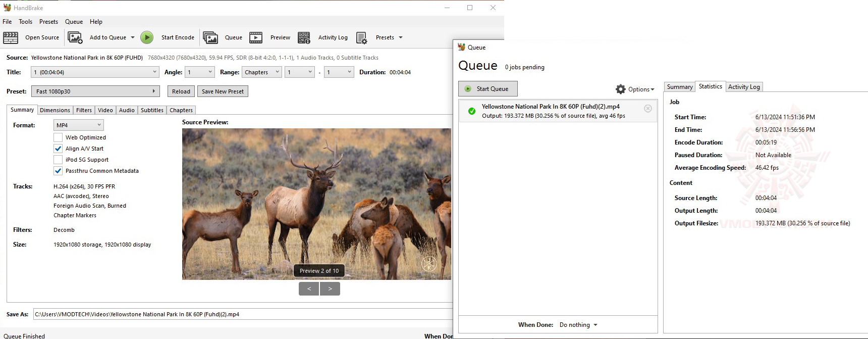Click the Start Encode label
Viewport: 868px width, 339px height.
[x=178, y=37]
